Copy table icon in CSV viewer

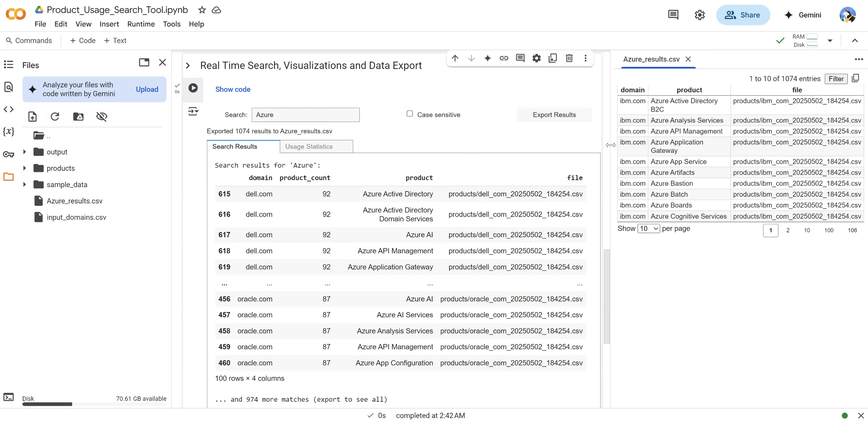coord(856,79)
